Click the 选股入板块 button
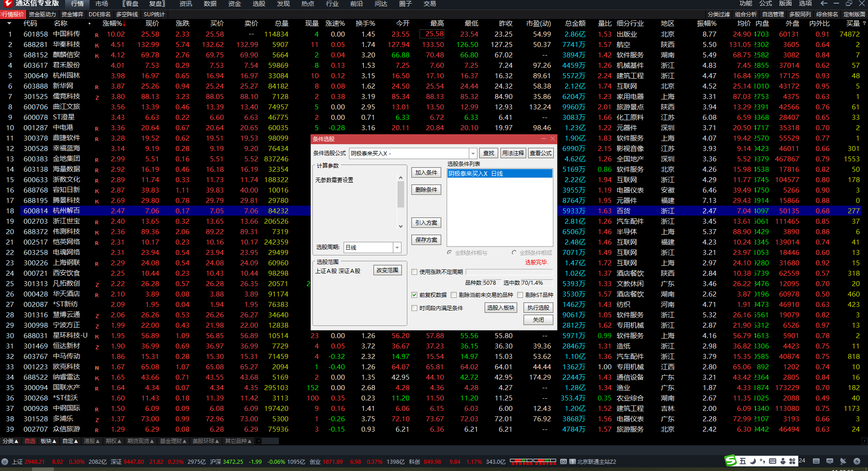868x471 pixels. tap(501, 308)
